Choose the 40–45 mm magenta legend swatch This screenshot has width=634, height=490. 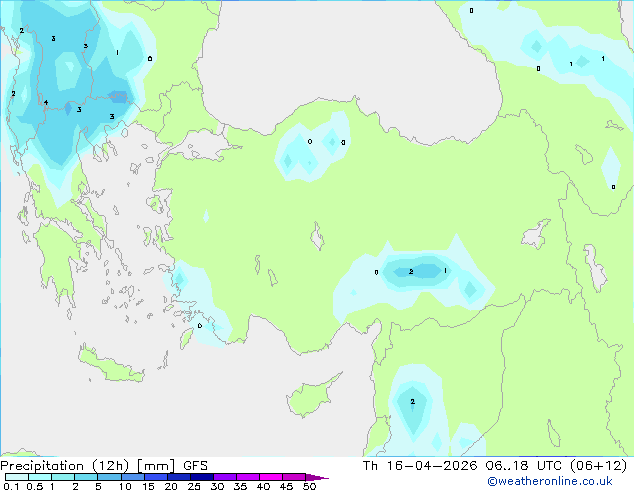271,477
